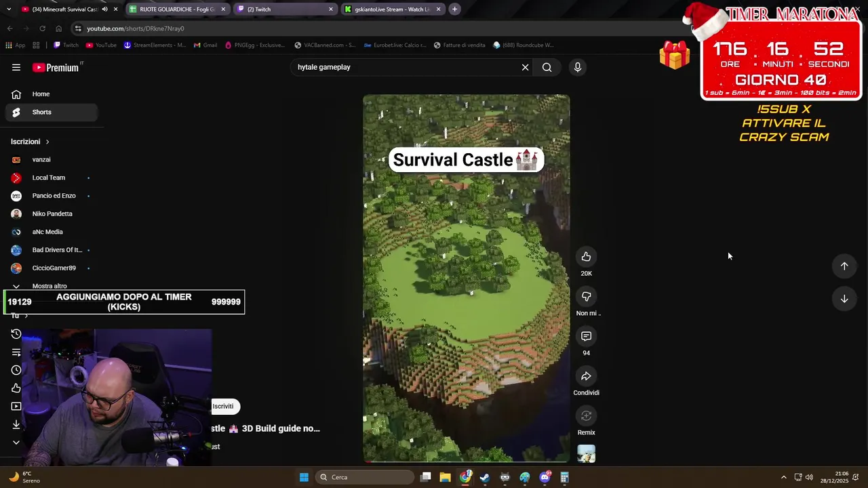This screenshot has height=488, width=868.
Task: Subscribe using the Iscriviti button
Action: click(x=223, y=406)
